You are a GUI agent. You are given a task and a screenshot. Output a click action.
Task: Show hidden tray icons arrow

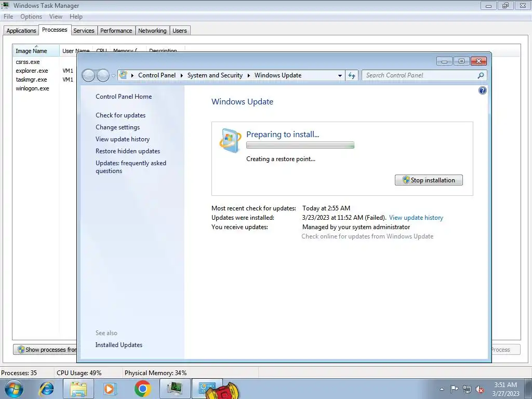[442, 389]
